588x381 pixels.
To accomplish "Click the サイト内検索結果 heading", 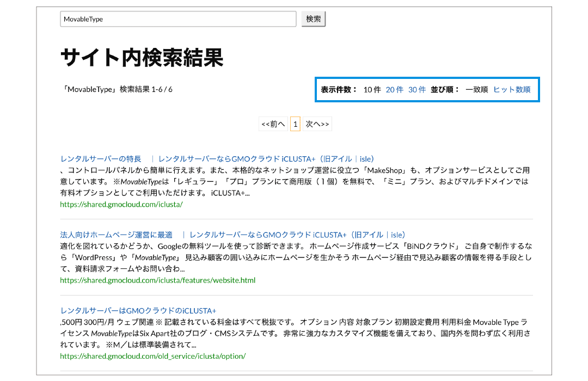I will (142, 58).
